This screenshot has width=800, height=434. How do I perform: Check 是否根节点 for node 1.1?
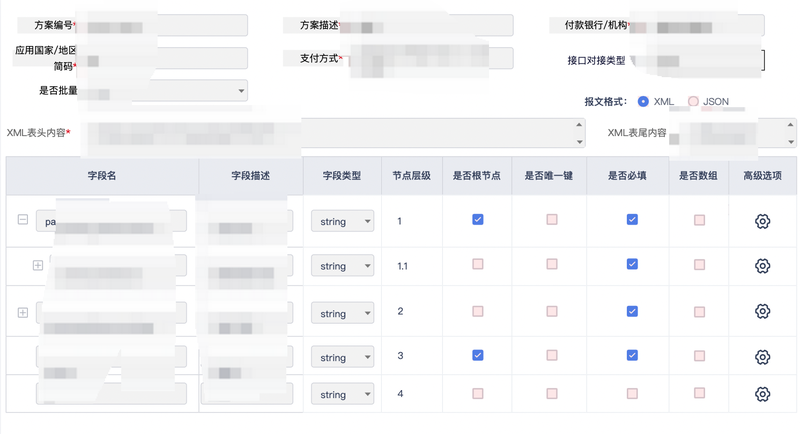tap(478, 264)
